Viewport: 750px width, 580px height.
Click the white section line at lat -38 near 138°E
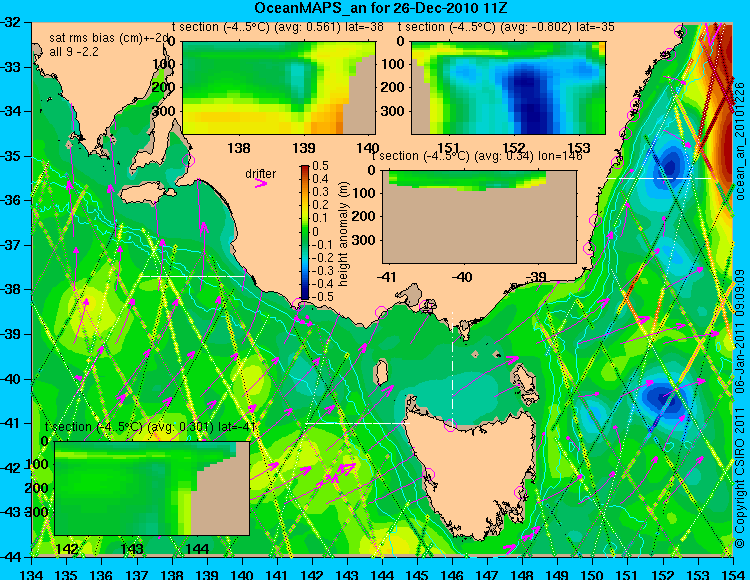pos(192,276)
